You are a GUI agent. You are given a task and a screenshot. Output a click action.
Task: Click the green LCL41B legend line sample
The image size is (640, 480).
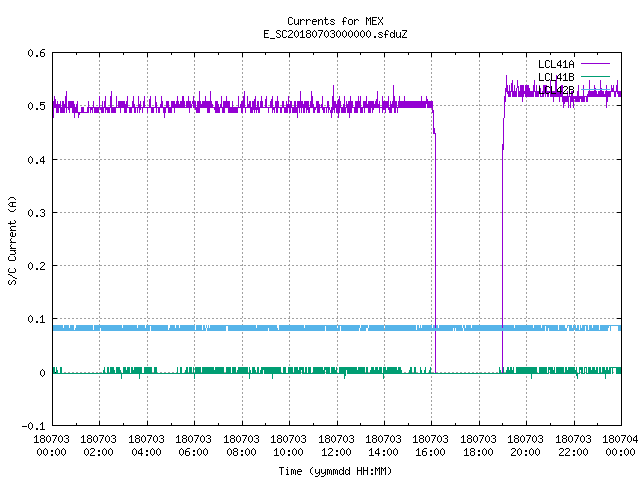coord(595,77)
